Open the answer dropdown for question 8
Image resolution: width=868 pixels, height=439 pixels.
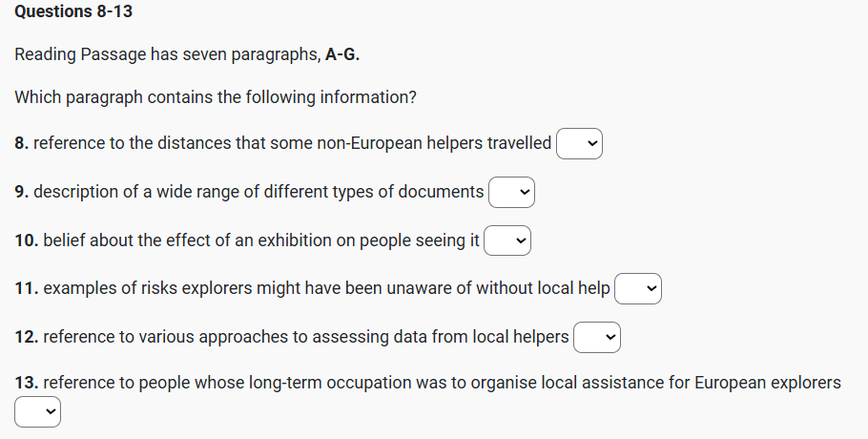pos(580,144)
